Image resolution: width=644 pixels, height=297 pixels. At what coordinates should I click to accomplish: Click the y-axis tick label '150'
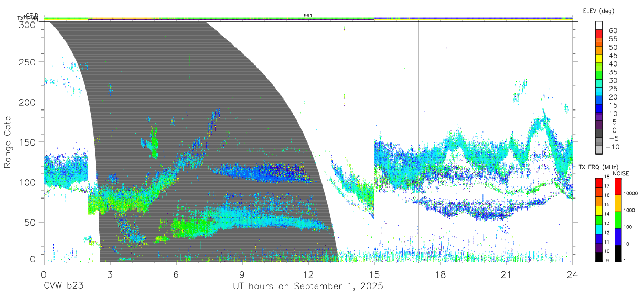[28, 142]
